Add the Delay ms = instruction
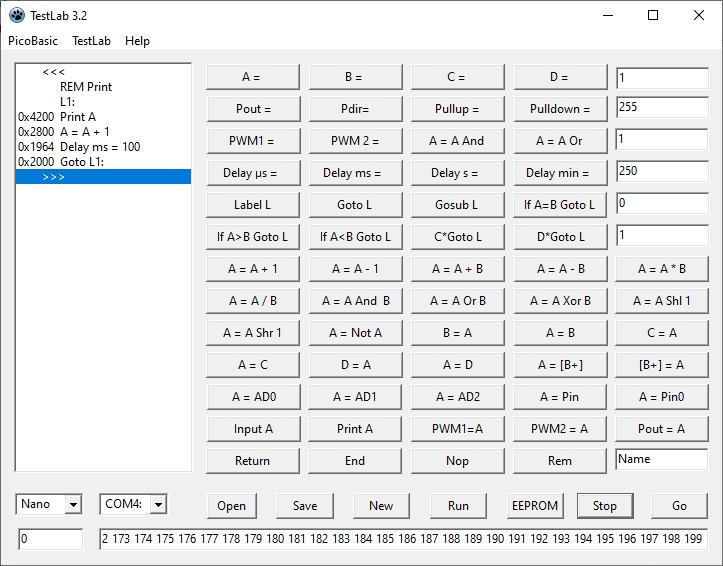 pyautogui.click(x=355, y=173)
